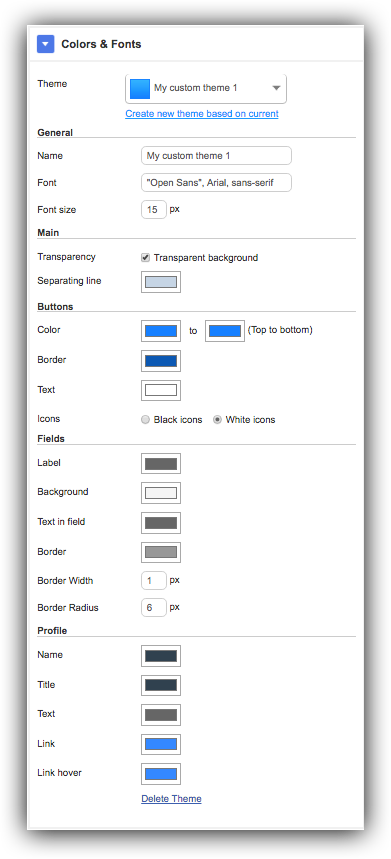Change the Text in field color swatch
The width and height of the screenshot is (391, 859).
[x=161, y=523]
